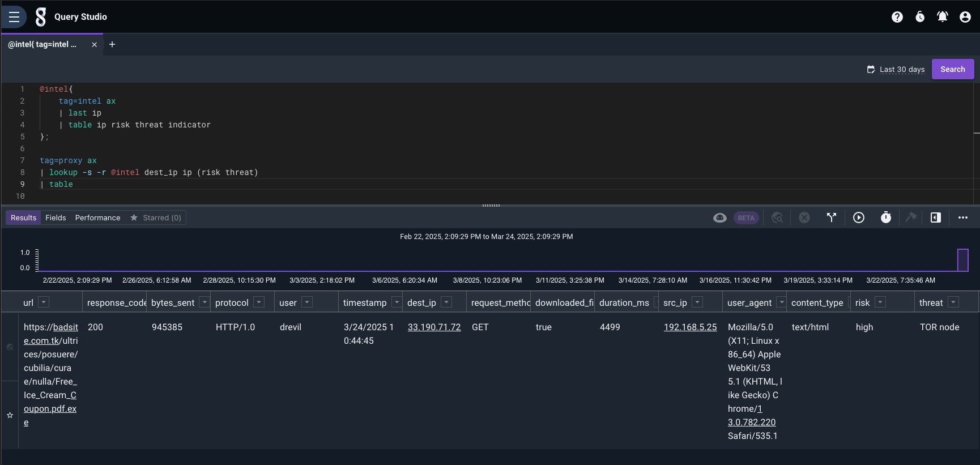
Task: Open bytes_sent column dropdown
Action: click(x=204, y=302)
